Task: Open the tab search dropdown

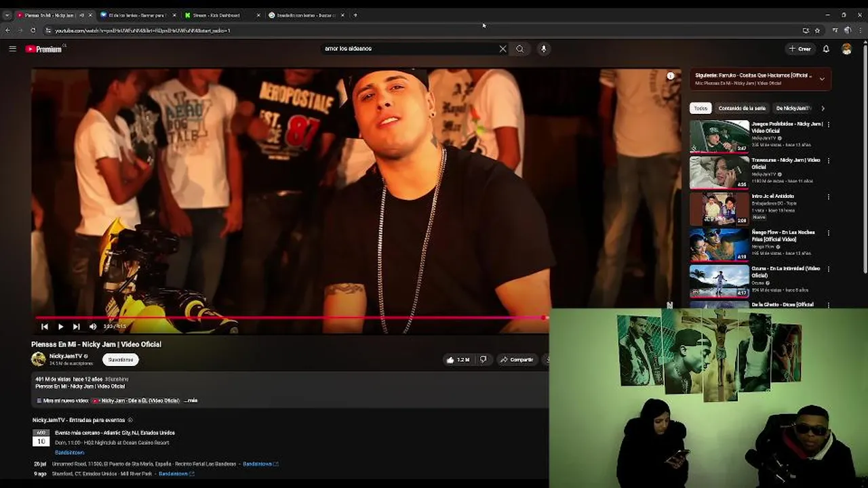Action: coord(7,15)
